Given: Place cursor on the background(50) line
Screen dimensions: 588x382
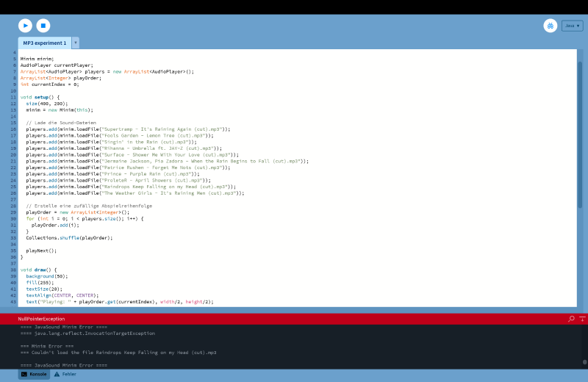Looking at the screenshot, I should point(46,276).
